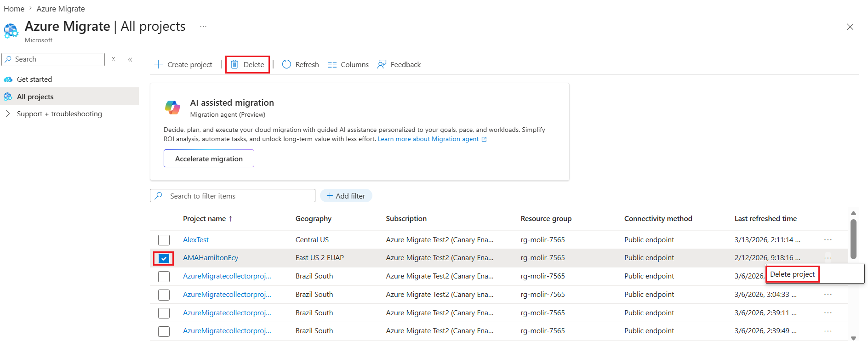Image resolution: width=868 pixels, height=341 pixels.
Task: Click the Azure Migrate logo icon
Action: click(x=11, y=31)
